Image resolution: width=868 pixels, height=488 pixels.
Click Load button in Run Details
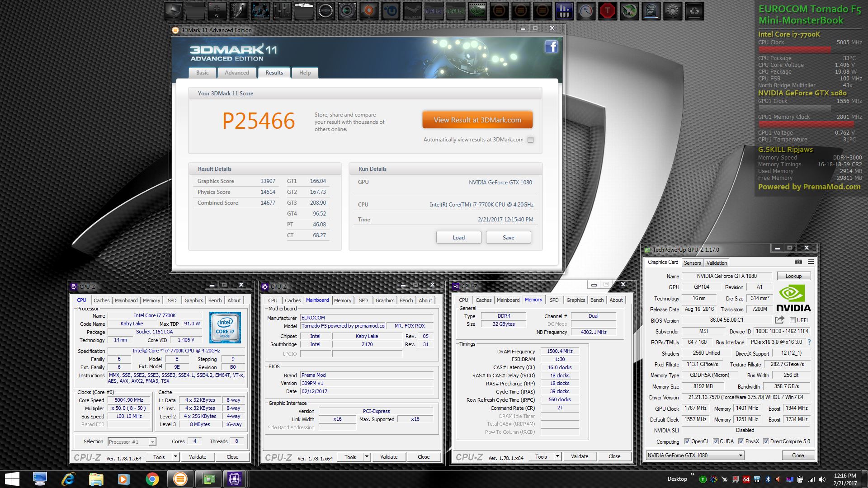458,238
